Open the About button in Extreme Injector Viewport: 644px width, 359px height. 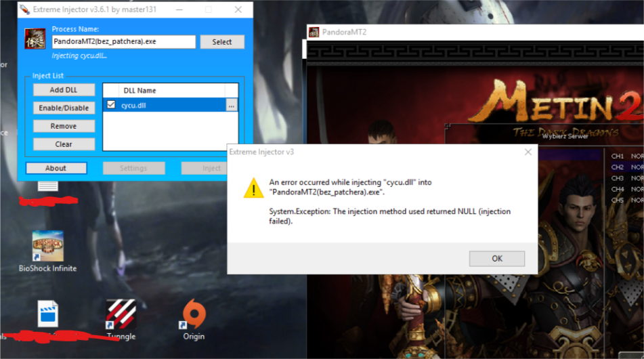point(56,168)
